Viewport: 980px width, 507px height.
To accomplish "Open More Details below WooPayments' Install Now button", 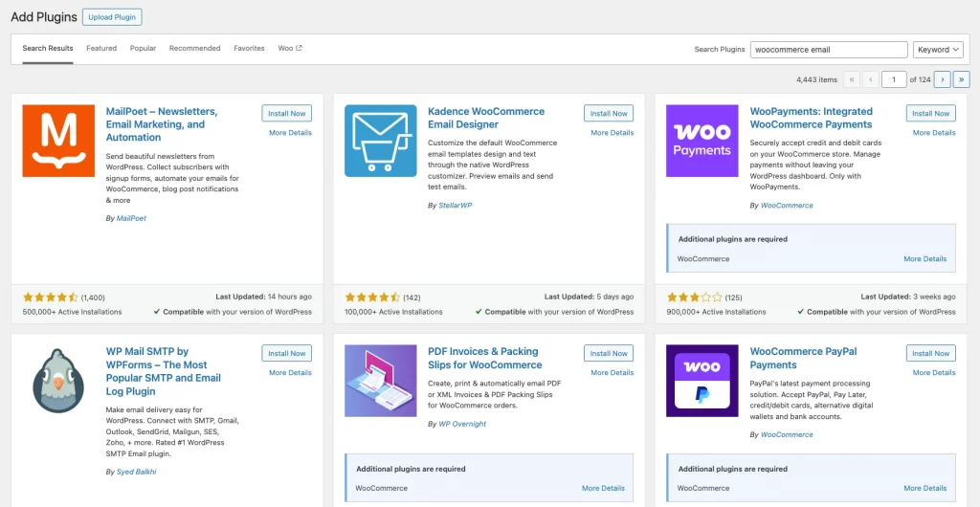I will click(x=934, y=132).
